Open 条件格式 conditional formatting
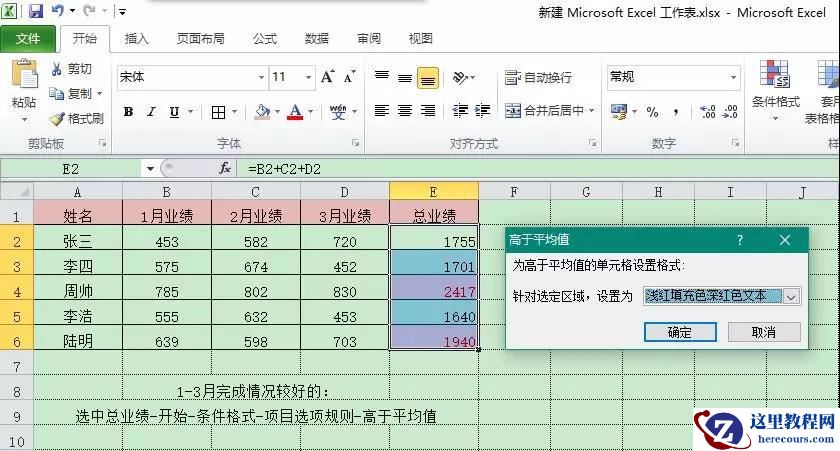The image size is (840, 451). [x=775, y=88]
